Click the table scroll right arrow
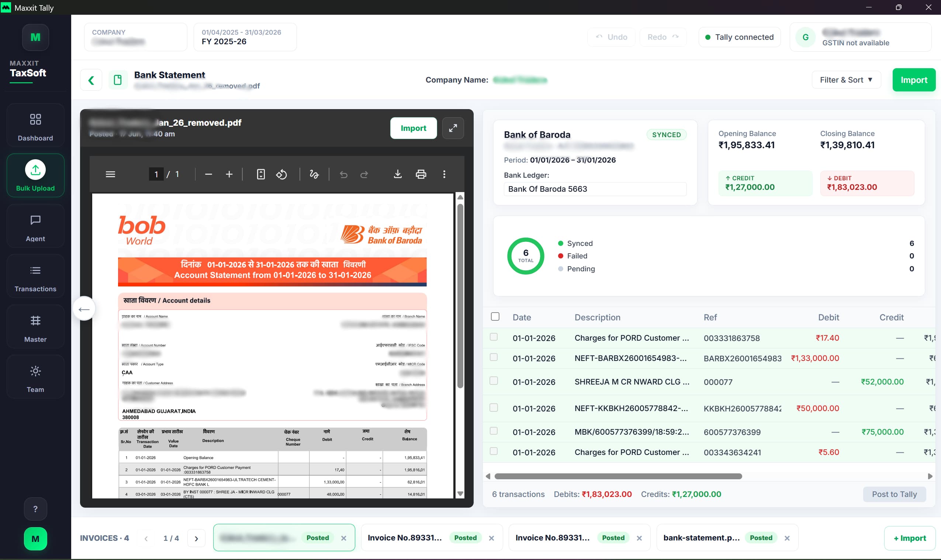Viewport: 941px width, 560px height. 930,477
